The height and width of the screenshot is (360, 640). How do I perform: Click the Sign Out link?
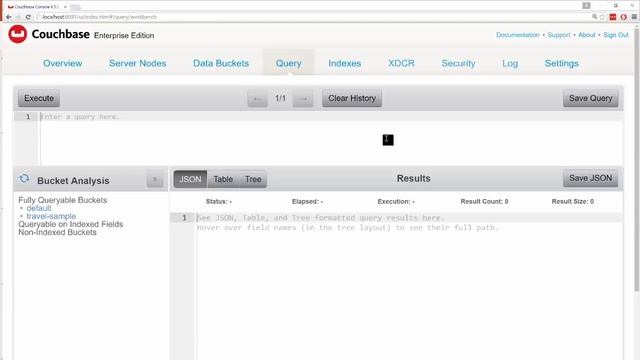pos(616,35)
